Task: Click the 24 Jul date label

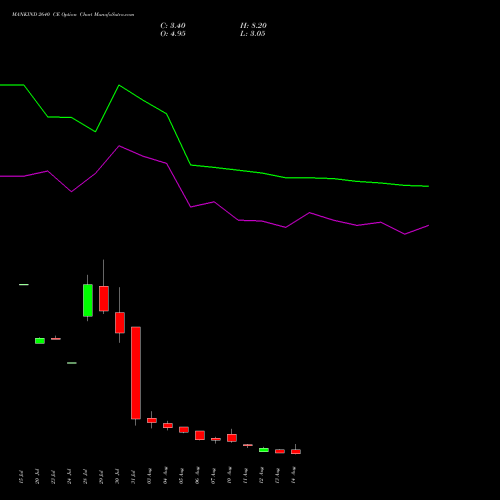Action: point(69,477)
